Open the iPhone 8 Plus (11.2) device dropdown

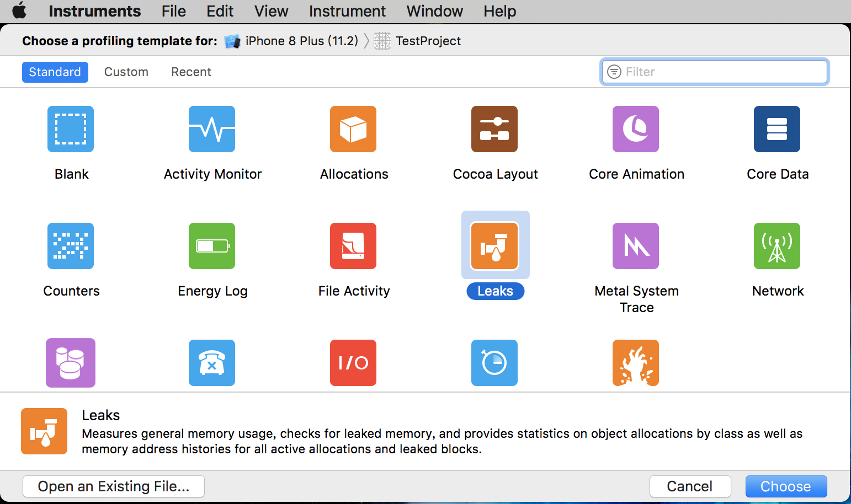click(291, 41)
